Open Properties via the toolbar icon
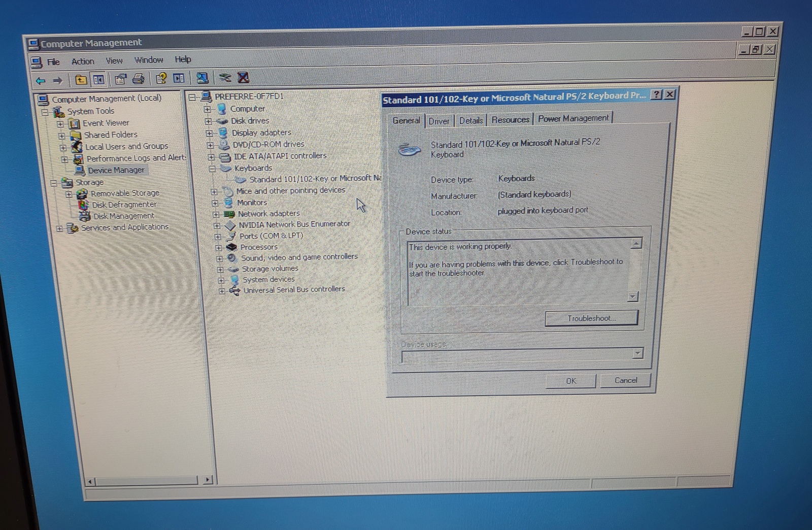Image resolution: width=812 pixels, height=530 pixels. click(x=120, y=79)
